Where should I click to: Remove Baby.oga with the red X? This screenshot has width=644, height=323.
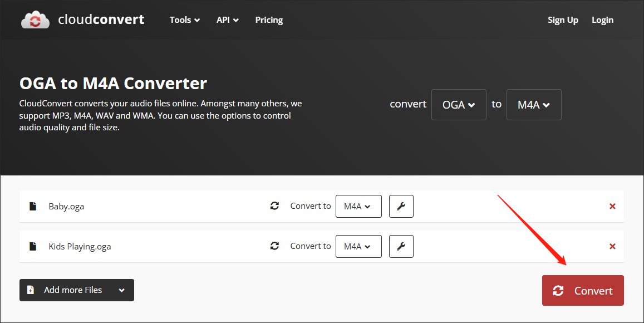[x=612, y=206]
